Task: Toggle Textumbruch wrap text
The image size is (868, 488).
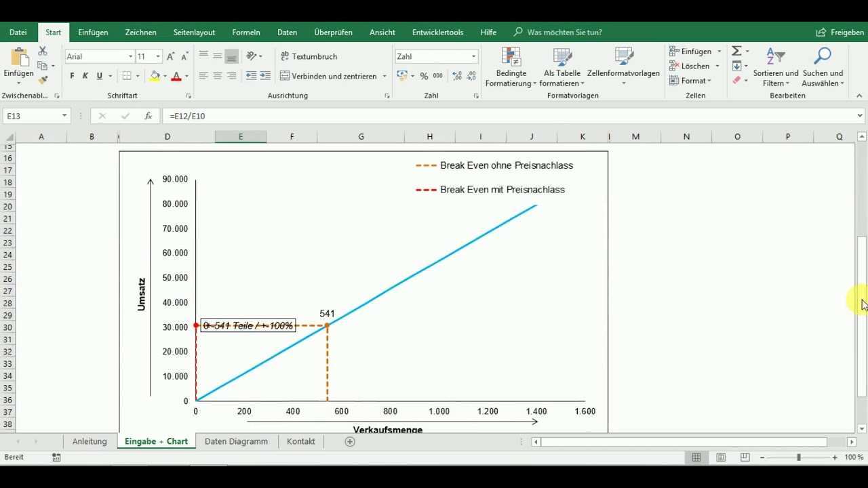Action: click(309, 56)
